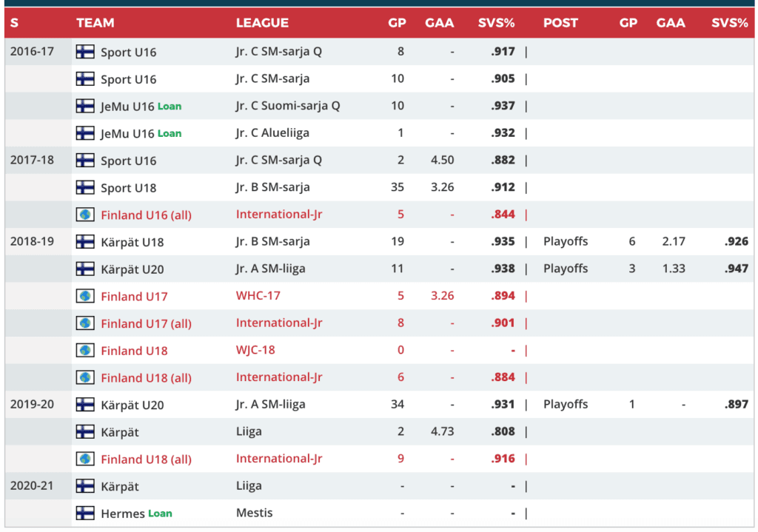This screenshot has width=758, height=532.
Task: Open the Hermes team page
Action: point(122,514)
